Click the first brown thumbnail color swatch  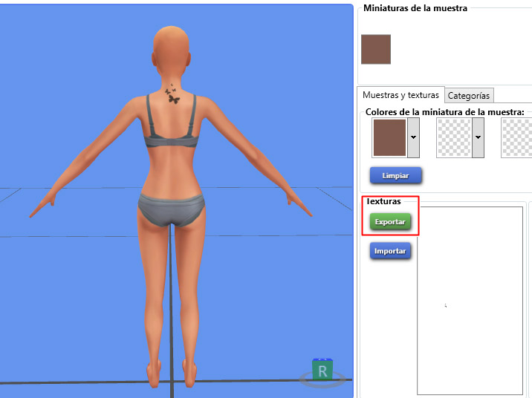click(x=389, y=137)
